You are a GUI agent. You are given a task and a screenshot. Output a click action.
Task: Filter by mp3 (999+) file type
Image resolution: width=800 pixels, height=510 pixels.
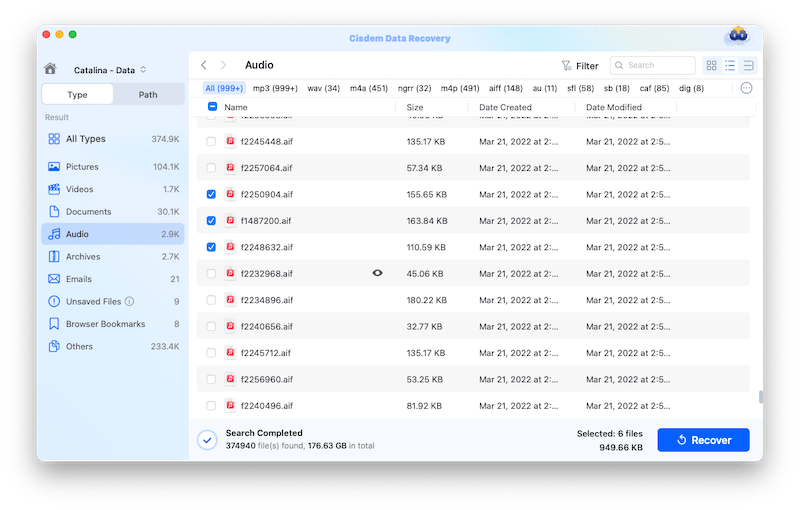[274, 88]
